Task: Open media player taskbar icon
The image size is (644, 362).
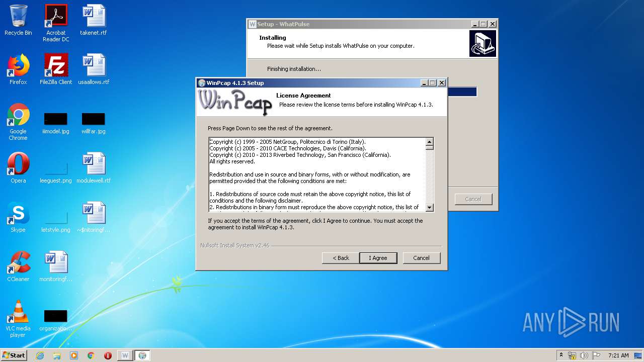Action: 74,355
